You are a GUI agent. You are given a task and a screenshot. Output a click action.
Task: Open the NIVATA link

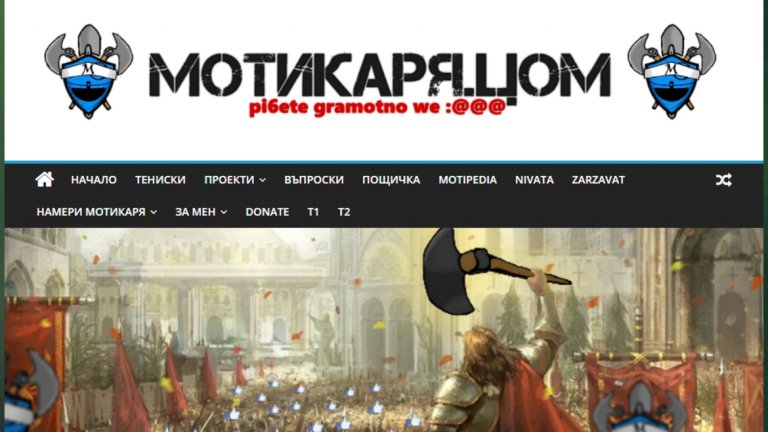534,180
